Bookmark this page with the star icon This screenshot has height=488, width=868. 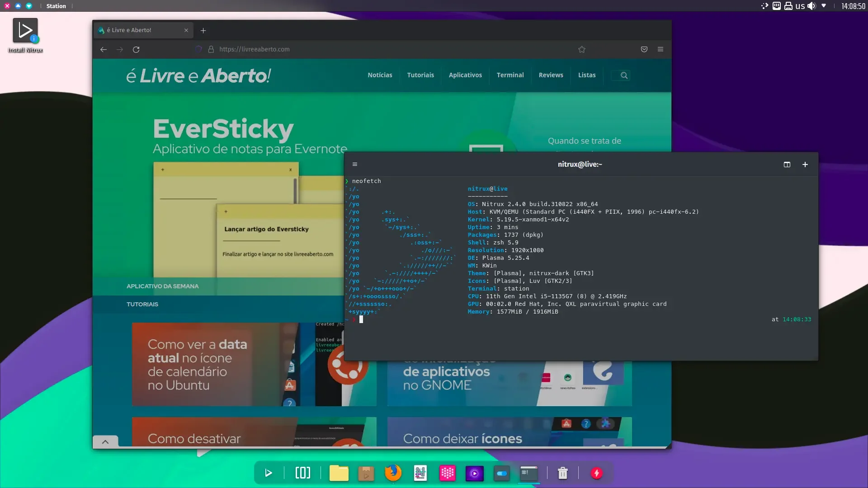(582, 49)
